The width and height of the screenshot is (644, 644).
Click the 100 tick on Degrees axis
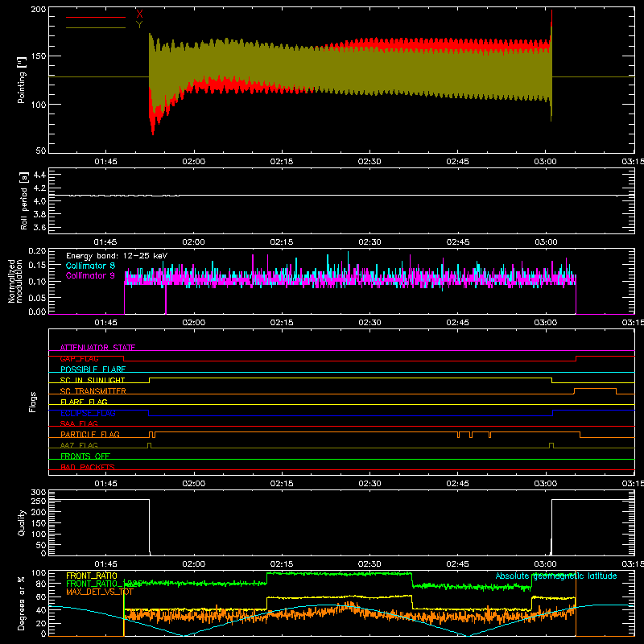pos(39,573)
